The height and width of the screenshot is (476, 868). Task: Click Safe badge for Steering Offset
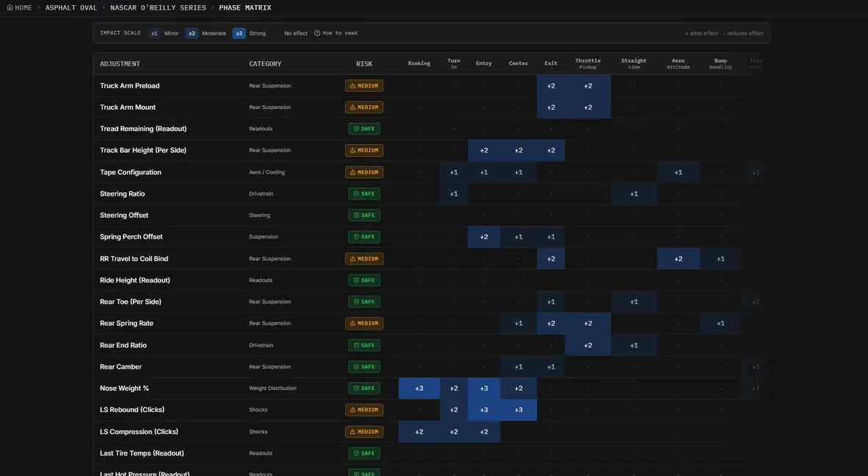pyautogui.click(x=364, y=216)
